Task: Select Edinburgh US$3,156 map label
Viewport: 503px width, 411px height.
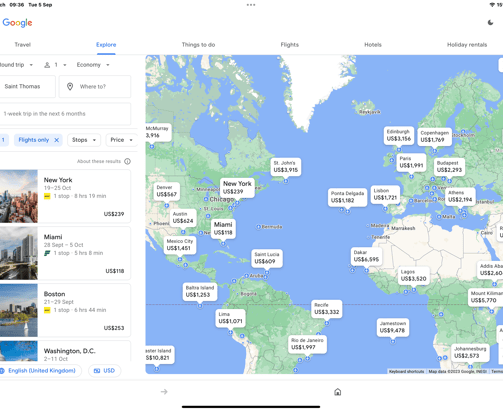Action: (399, 135)
